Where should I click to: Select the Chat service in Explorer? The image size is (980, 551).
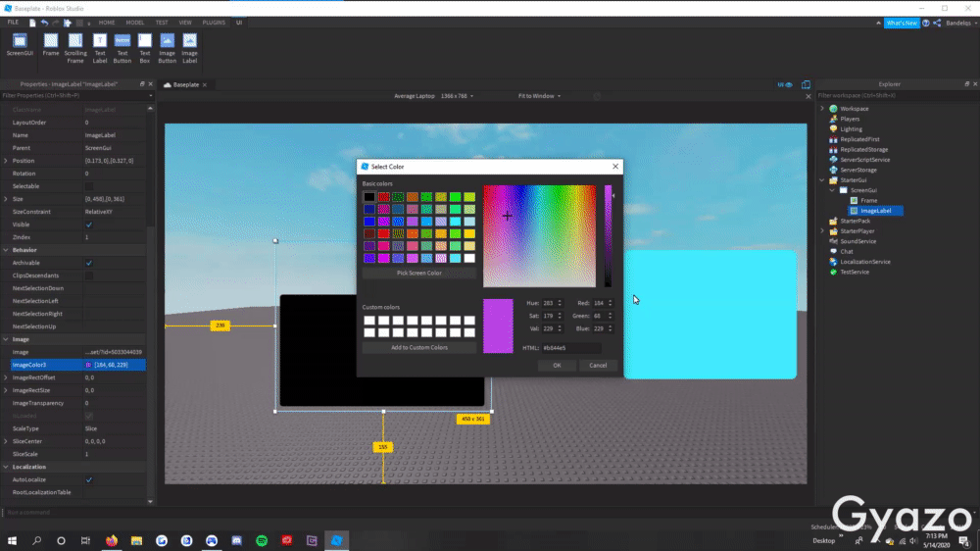coord(847,251)
